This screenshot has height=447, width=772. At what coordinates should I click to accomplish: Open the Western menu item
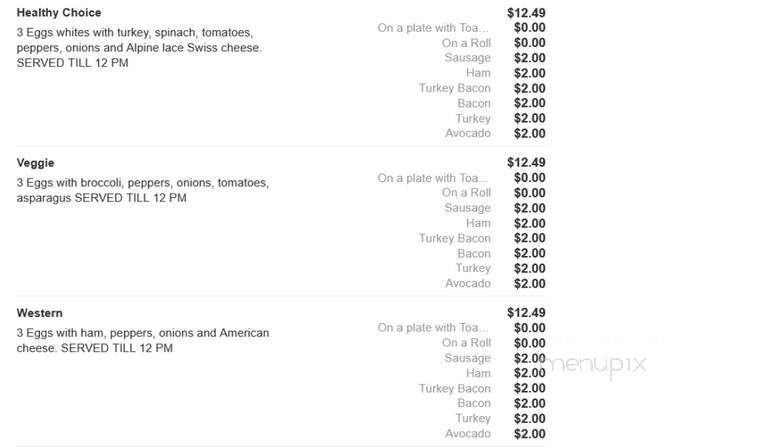(39, 313)
